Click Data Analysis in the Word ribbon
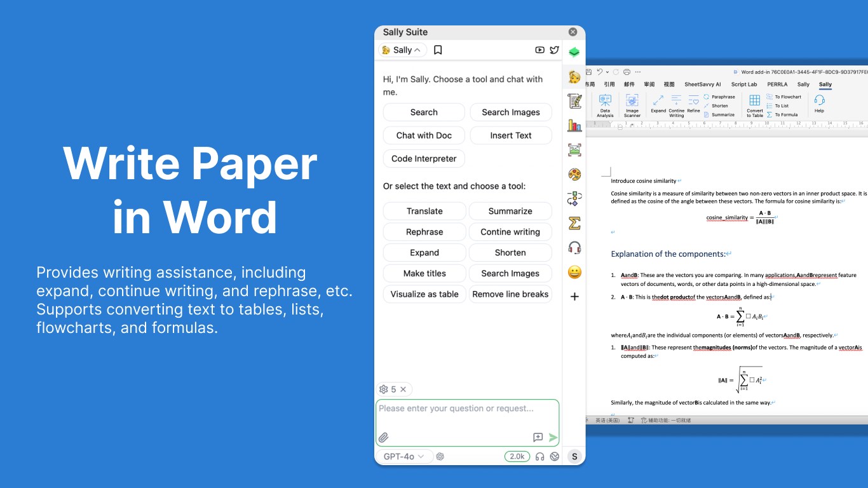 click(x=605, y=105)
